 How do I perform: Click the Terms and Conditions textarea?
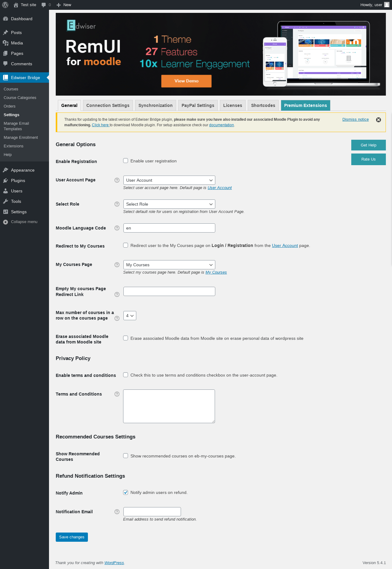click(169, 406)
